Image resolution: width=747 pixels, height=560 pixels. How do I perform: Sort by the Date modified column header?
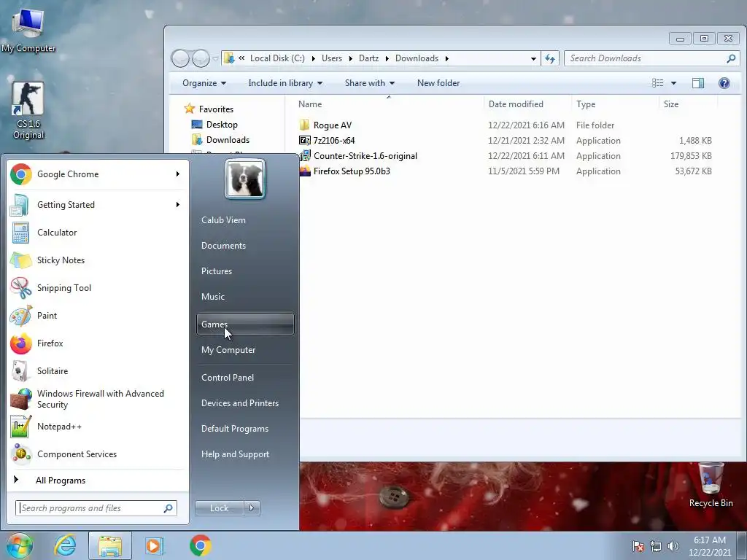(527, 104)
